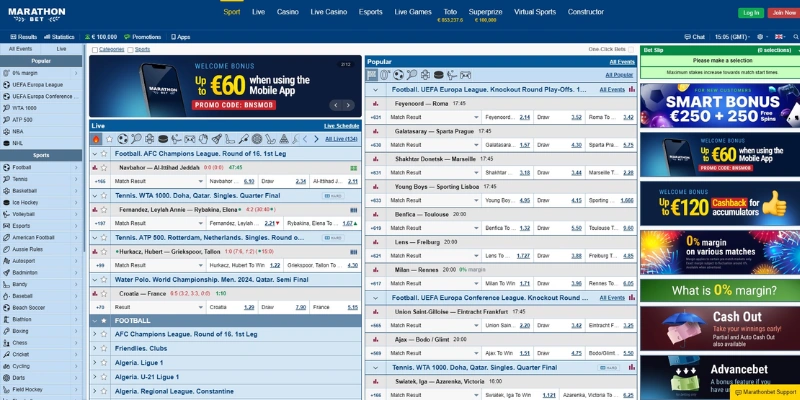This screenshot has width=800, height=400.
Task: Open the Esports tab
Action: pos(370,12)
